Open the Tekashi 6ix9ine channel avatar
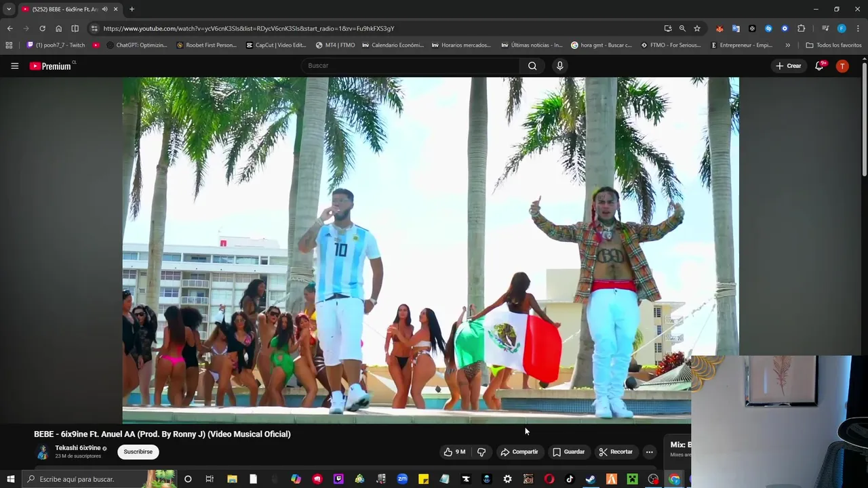The width and height of the screenshot is (868, 488). pos(42,452)
